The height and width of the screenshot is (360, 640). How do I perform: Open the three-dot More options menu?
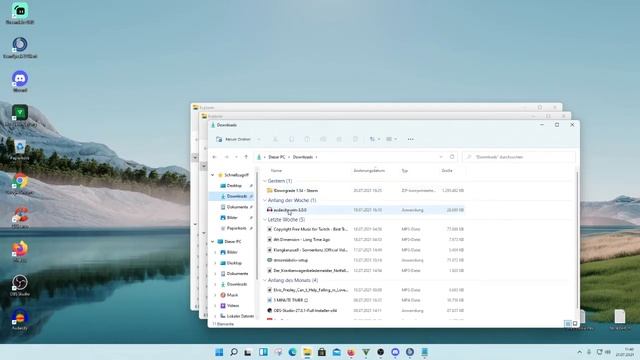tap(411, 139)
